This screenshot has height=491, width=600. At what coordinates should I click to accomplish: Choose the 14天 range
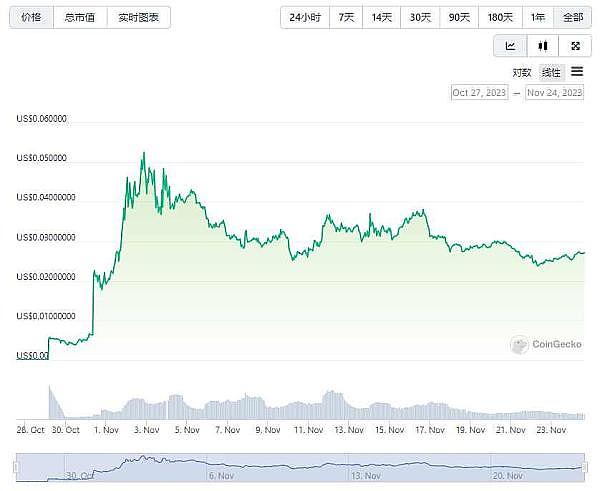[382, 17]
